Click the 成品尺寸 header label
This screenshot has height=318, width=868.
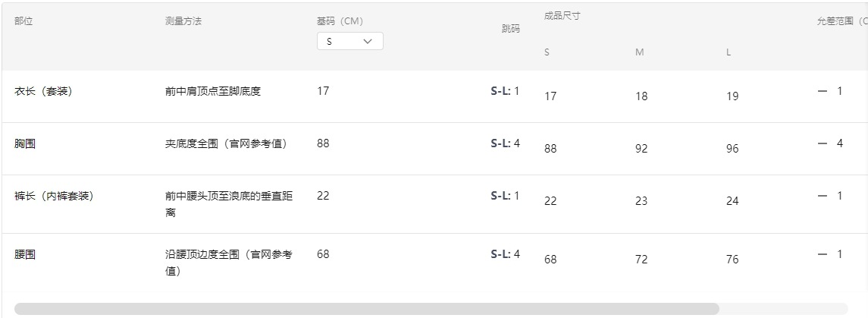coord(562,16)
